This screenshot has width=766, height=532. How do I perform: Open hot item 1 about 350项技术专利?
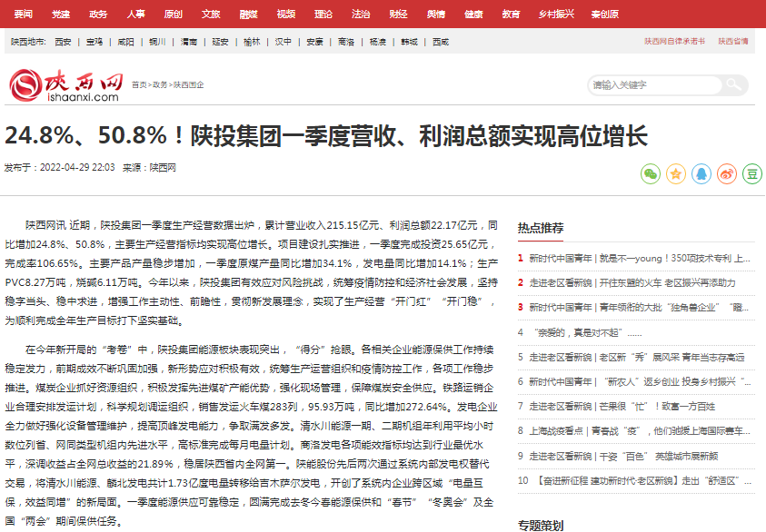639,258
